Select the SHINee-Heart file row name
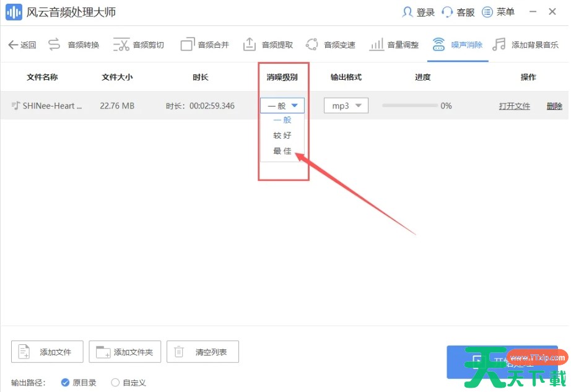This screenshot has width=571, height=392. 52,106
